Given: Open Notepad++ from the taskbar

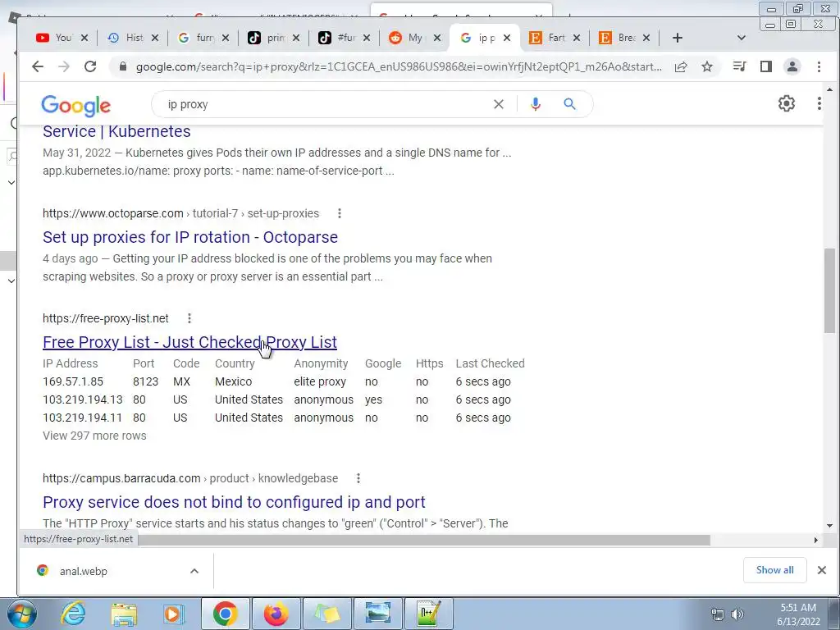Looking at the screenshot, I should click(x=428, y=614).
